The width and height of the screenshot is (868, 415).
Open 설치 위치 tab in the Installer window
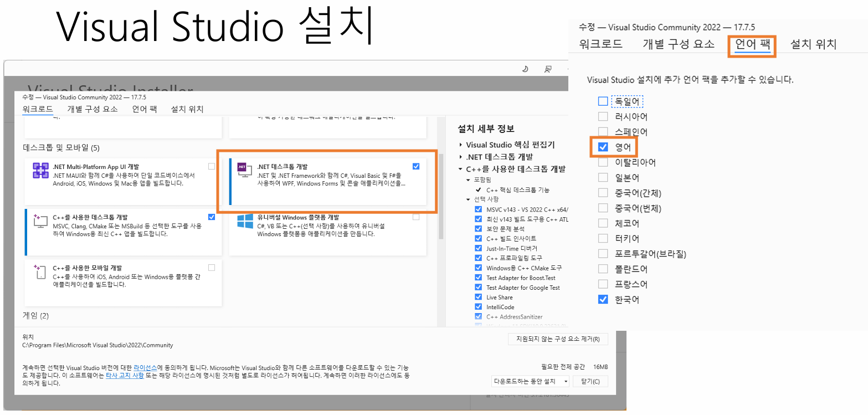click(187, 109)
